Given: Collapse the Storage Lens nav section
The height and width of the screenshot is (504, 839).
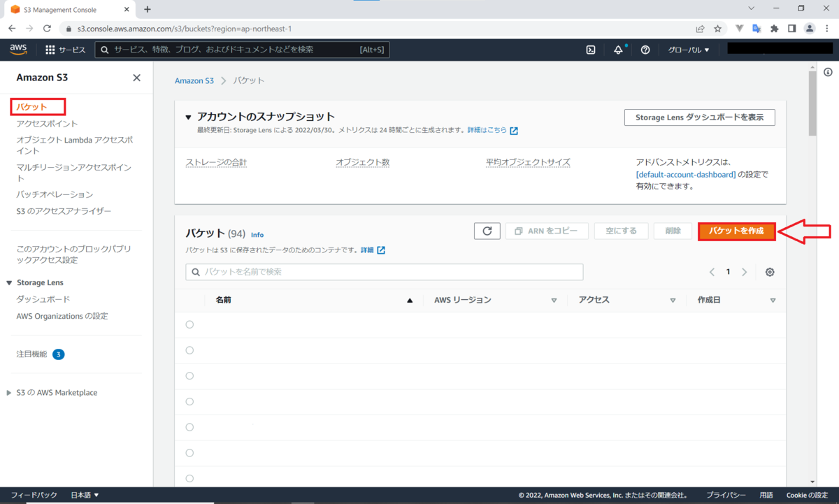Looking at the screenshot, I should click(9, 282).
